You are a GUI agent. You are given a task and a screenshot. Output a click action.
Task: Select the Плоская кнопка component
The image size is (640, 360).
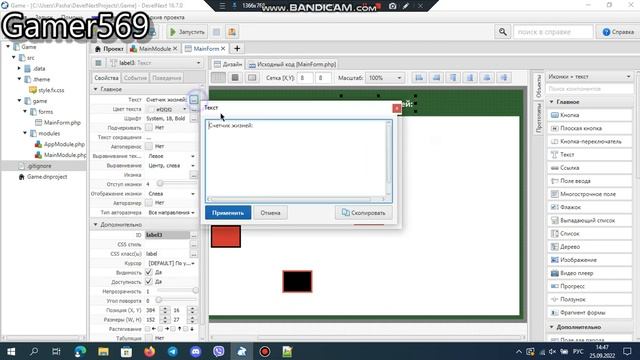pos(589,128)
